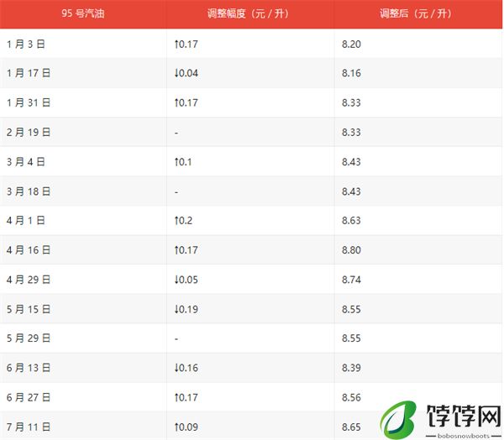The width and height of the screenshot is (504, 440).
Task: Click the ↓0.19 adjustment value
Action: (186, 310)
